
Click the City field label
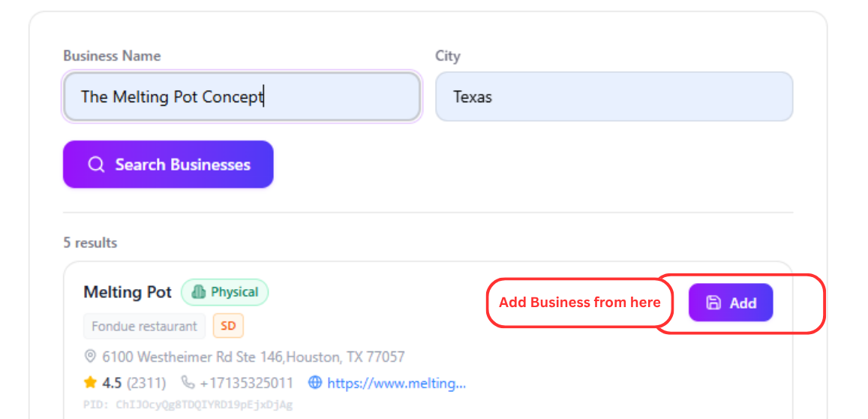(448, 56)
